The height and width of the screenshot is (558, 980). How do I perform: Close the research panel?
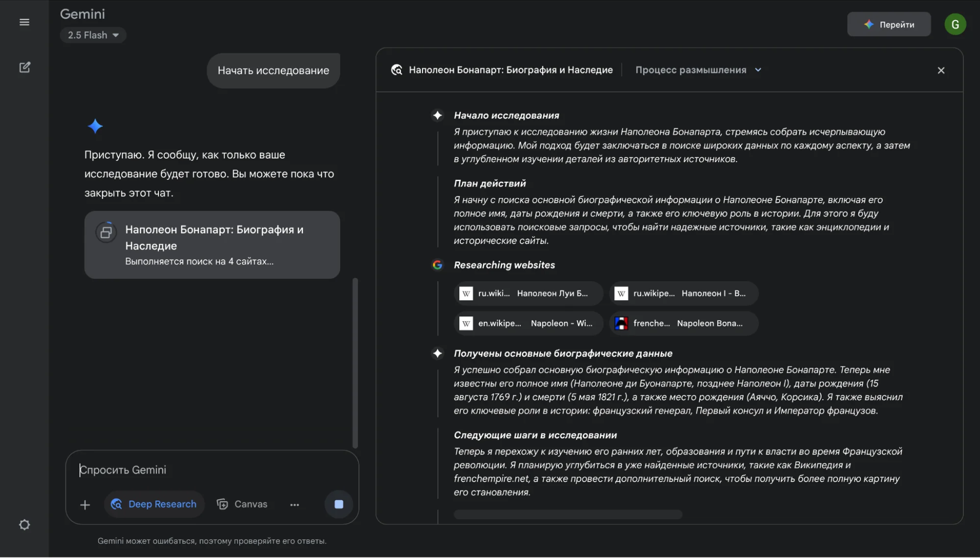point(941,71)
